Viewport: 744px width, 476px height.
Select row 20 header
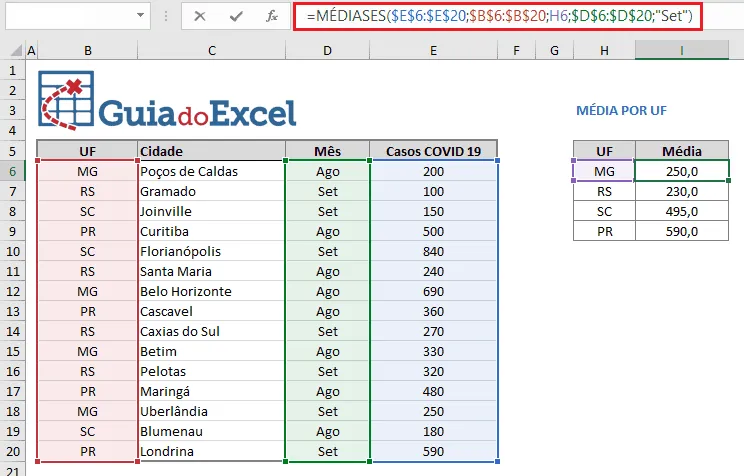pos(13,451)
